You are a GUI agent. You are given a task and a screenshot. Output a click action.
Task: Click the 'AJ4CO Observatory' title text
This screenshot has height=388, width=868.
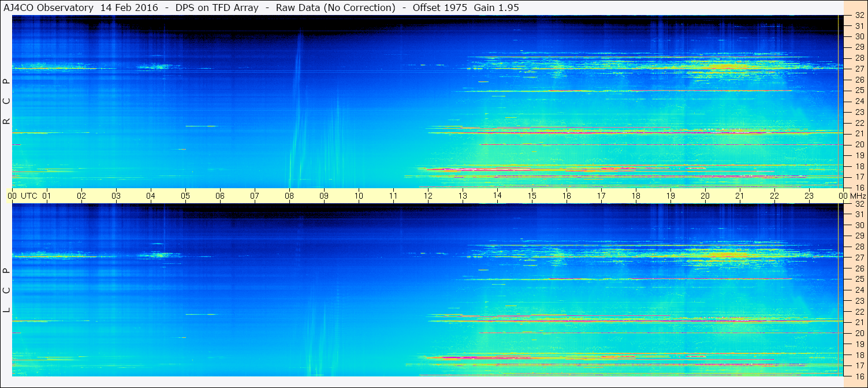pos(48,8)
